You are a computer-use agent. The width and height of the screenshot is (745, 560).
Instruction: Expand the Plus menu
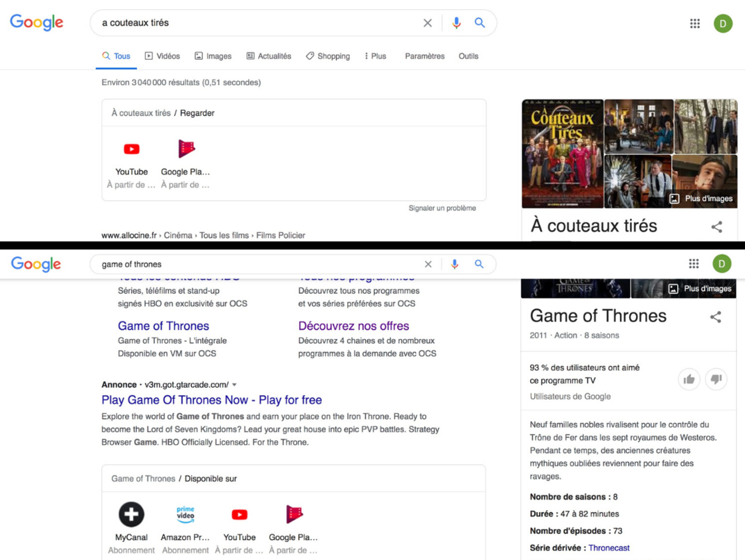(x=375, y=56)
